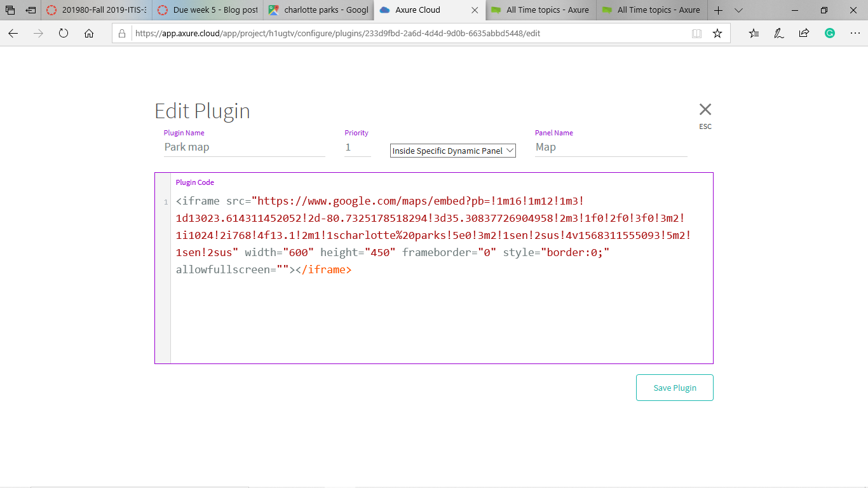Close the Edit Plugin dialog with X
The image size is (868, 488).
[705, 109]
